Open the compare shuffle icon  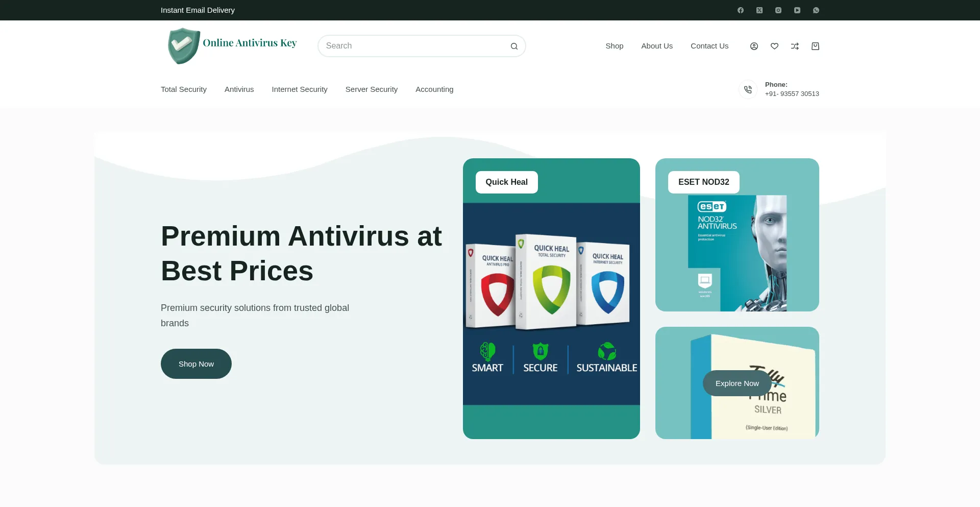795,46
